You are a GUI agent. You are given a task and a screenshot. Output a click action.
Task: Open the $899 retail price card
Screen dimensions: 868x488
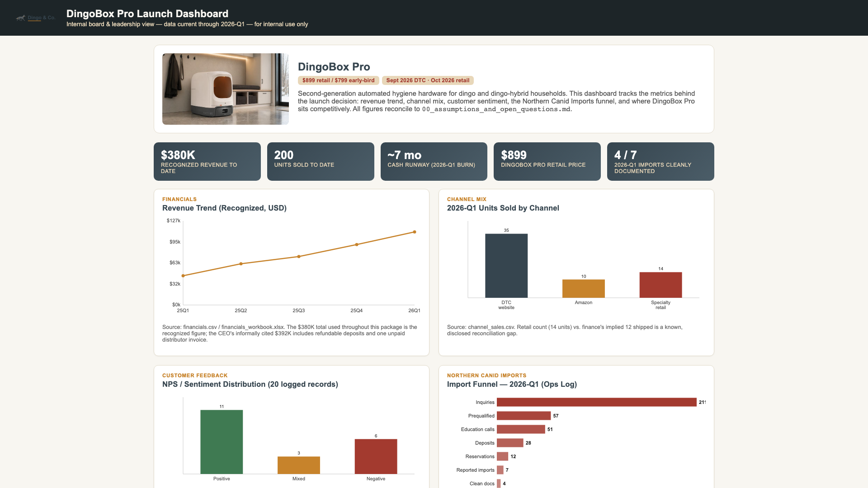coord(547,161)
